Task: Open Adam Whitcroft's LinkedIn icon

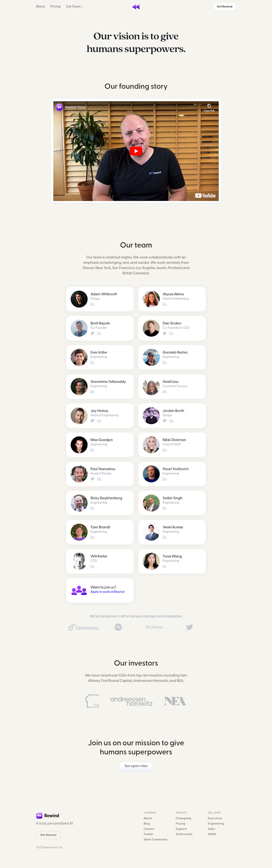Action: point(92,304)
